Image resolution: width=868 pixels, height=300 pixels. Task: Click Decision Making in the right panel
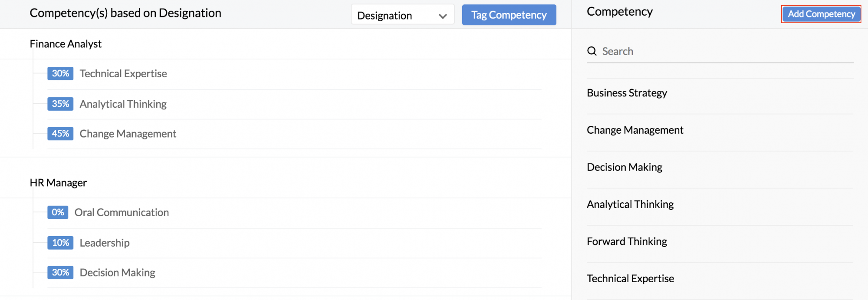[x=625, y=167]
